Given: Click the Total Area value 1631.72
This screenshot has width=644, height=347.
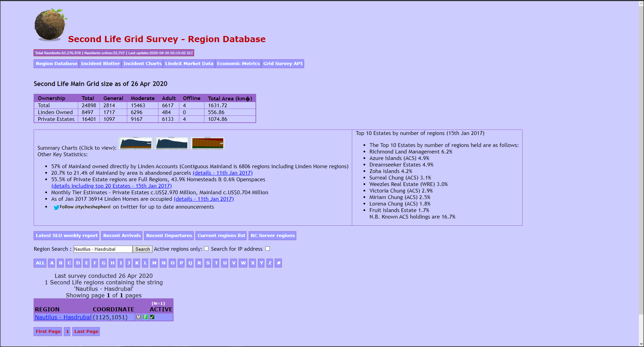Looking at the screenshot, I should pos(217,106).
